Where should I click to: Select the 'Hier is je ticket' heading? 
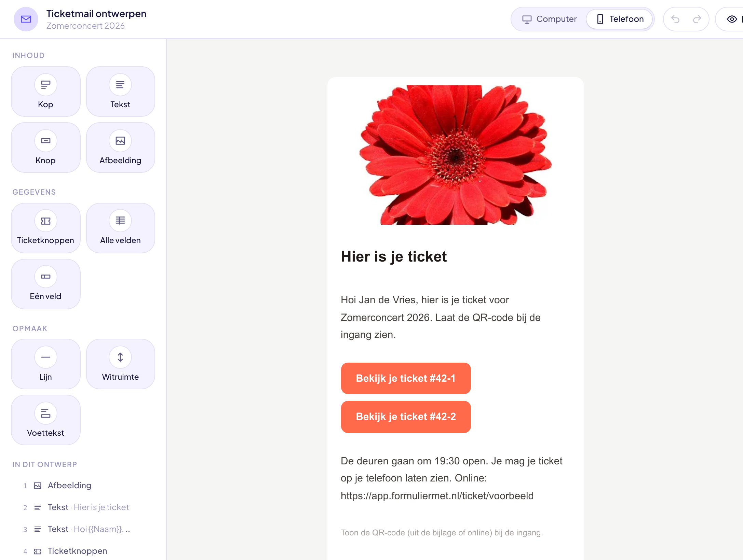pyautogui.click(x=394, y=256)
